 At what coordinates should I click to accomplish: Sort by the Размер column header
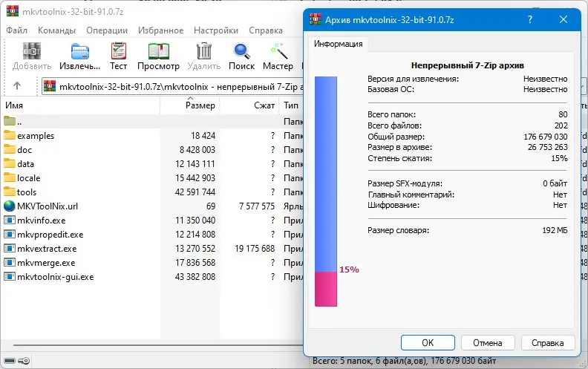pyautogui.click(x=190, y=105)
